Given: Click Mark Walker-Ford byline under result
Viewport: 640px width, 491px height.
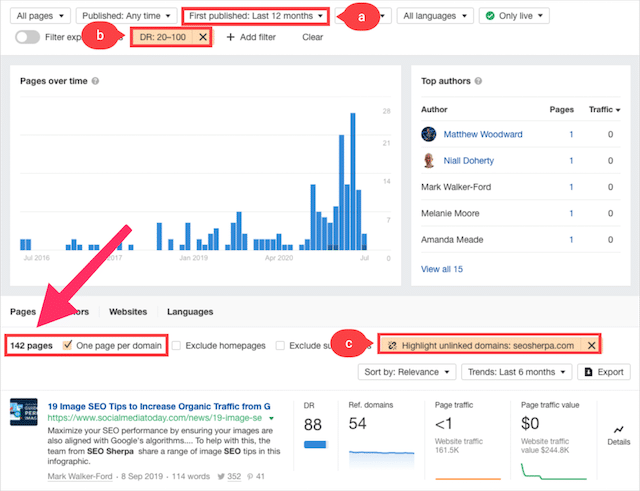Looking at the screenshot, I should click(x=80, y=476).
